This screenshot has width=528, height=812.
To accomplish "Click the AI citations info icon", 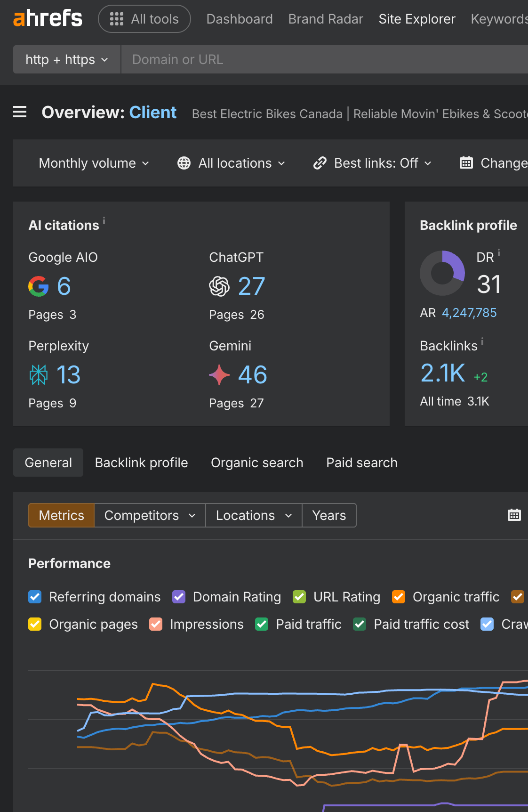I will 104,220.
